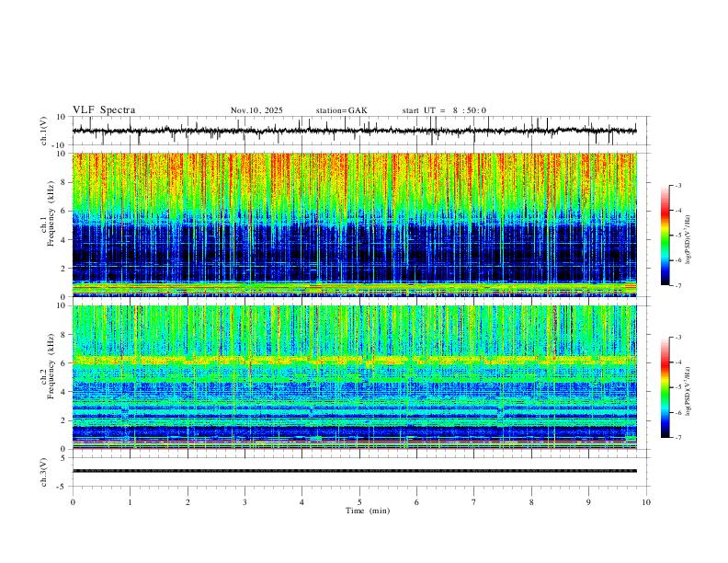Click the ch.3 black signal trace

pyautogui.click(x=354, y=471)
